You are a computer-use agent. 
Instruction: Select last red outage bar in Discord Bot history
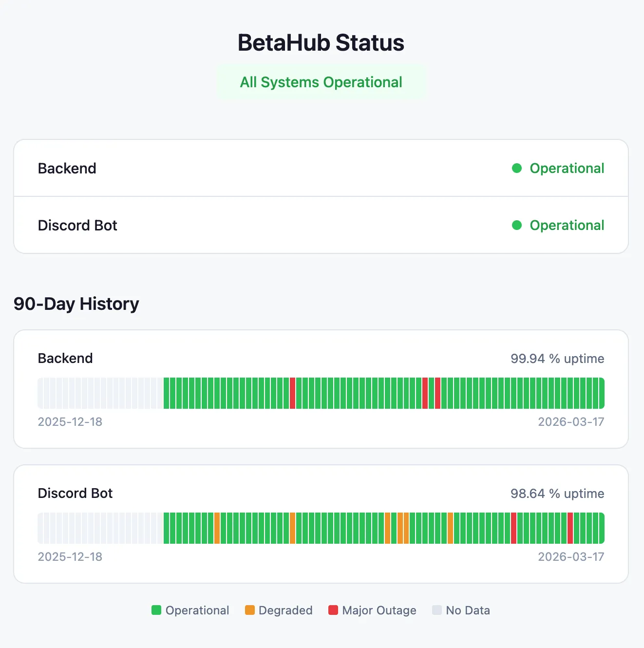point(570,528)
